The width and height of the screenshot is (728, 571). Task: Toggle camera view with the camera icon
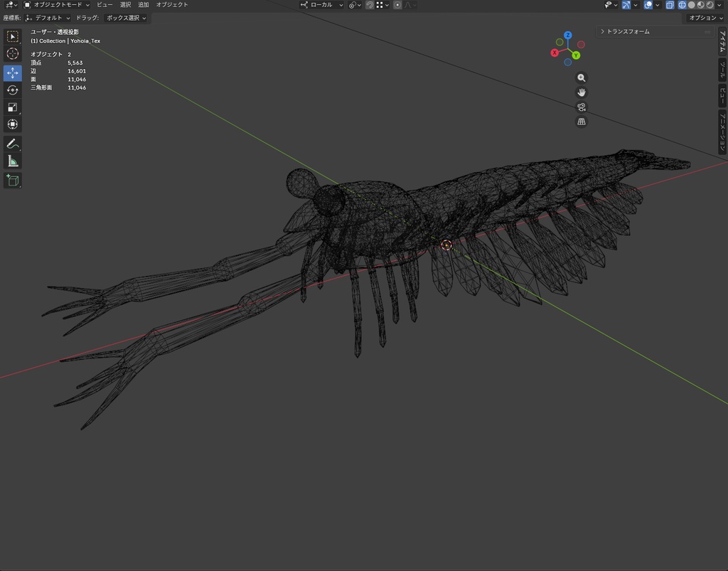tap(582, 107)
